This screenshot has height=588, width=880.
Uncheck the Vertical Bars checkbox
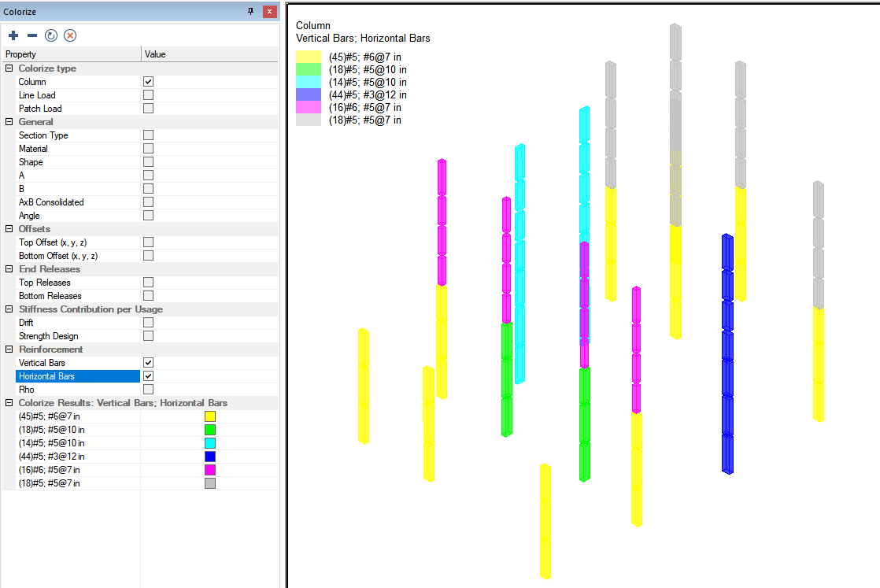tap(148, 363)
